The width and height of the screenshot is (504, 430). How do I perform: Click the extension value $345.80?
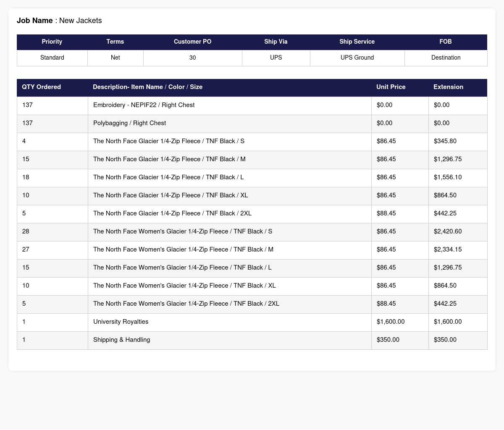pos(445,141)
